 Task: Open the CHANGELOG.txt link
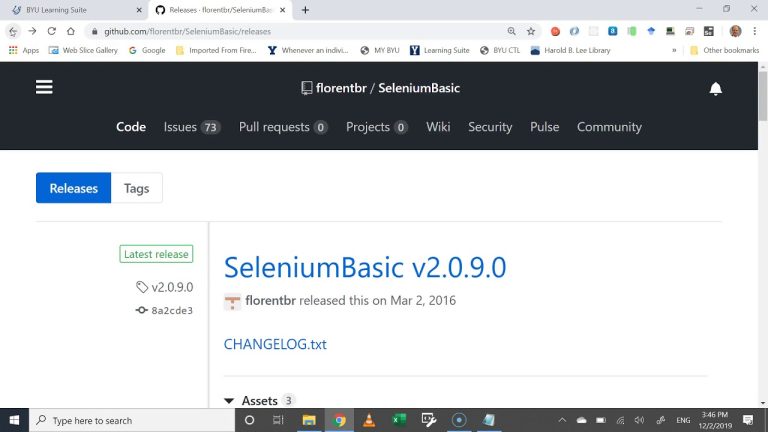[275, 344]
